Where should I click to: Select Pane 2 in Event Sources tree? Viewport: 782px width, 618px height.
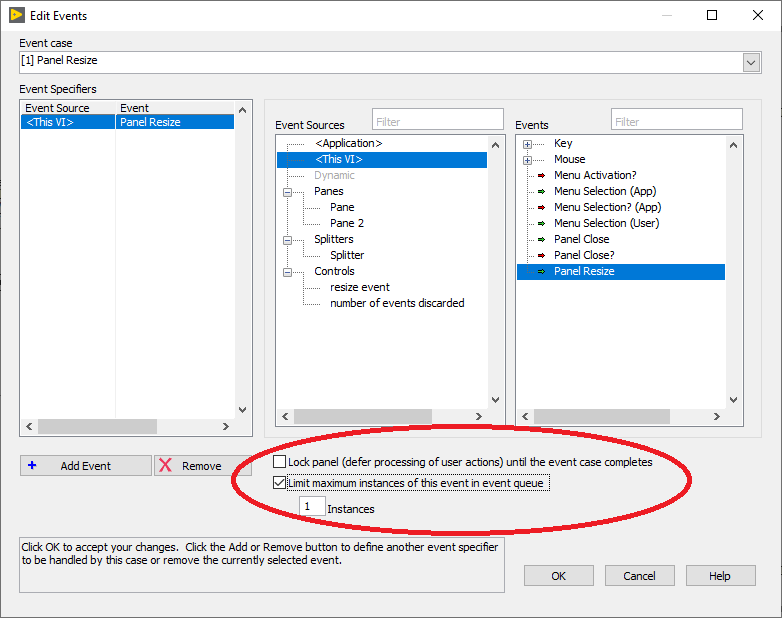pyautogui.click(x=347, y=223)
